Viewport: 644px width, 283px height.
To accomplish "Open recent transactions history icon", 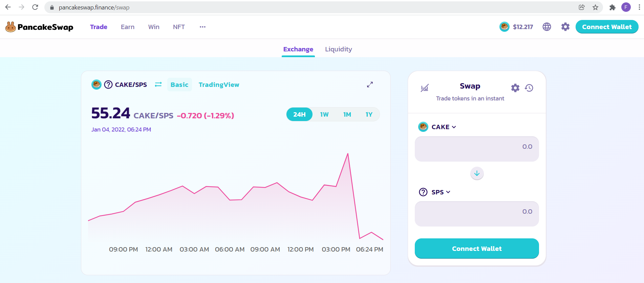I will pos(529,88).
